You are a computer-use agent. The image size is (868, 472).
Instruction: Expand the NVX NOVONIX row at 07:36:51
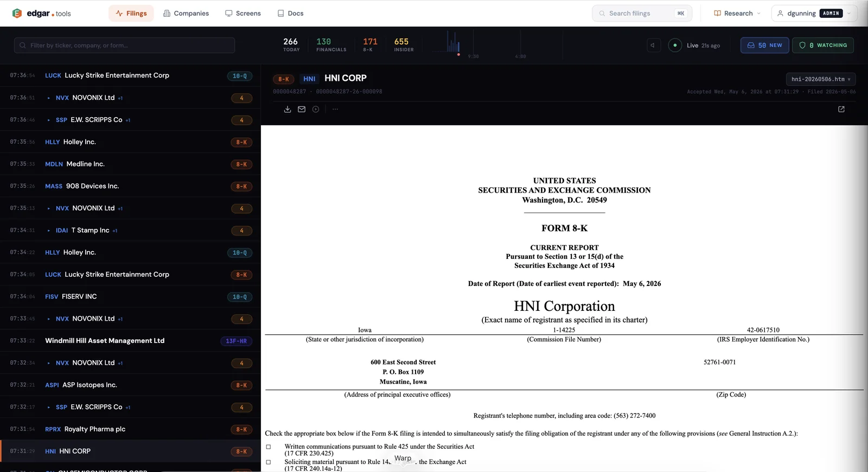click(49, 98)
